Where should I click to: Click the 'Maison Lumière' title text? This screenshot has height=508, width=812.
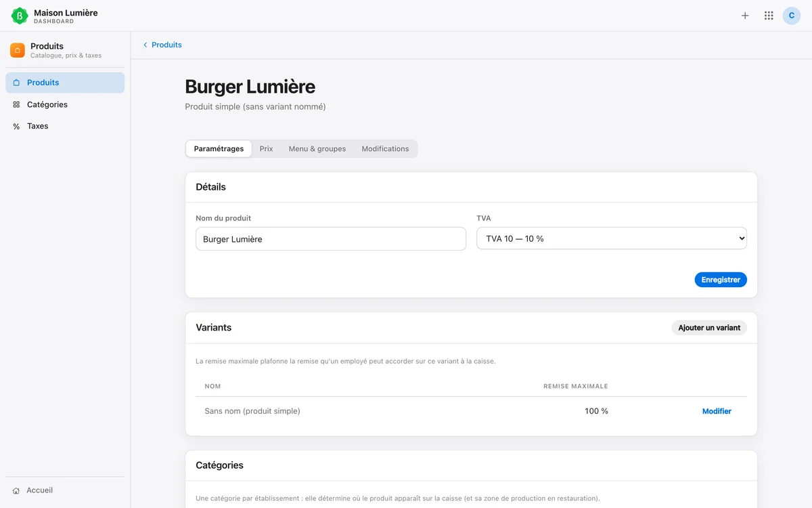coord(66,12)
